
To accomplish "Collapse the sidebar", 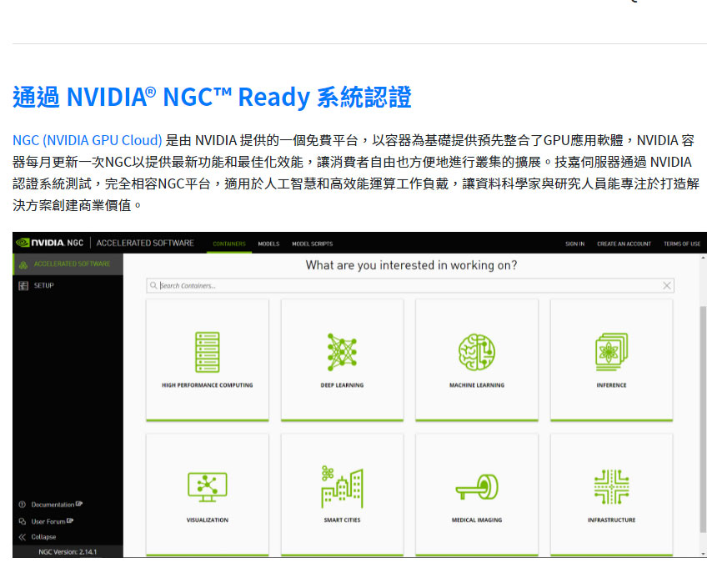I will coord(43,537).
